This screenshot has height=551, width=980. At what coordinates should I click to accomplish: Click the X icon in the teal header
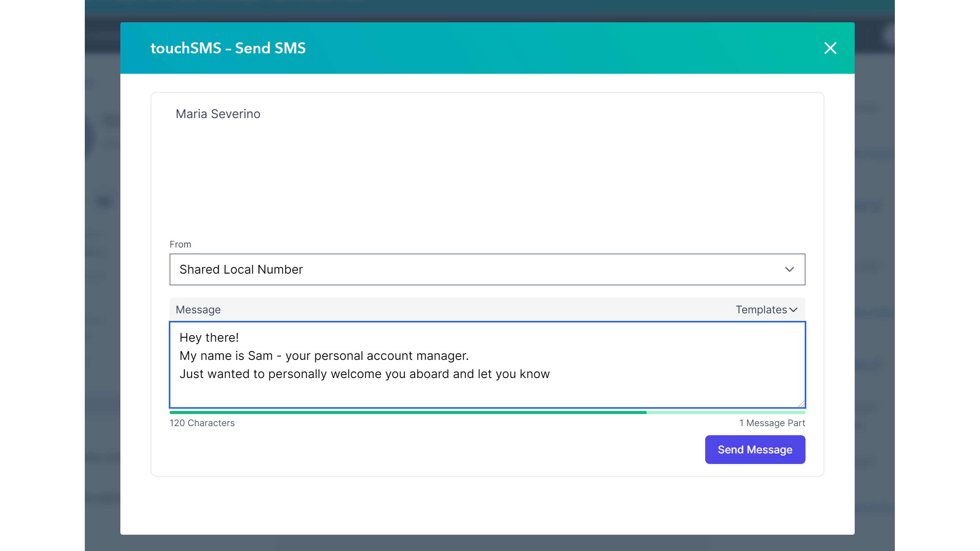(830, 48)
